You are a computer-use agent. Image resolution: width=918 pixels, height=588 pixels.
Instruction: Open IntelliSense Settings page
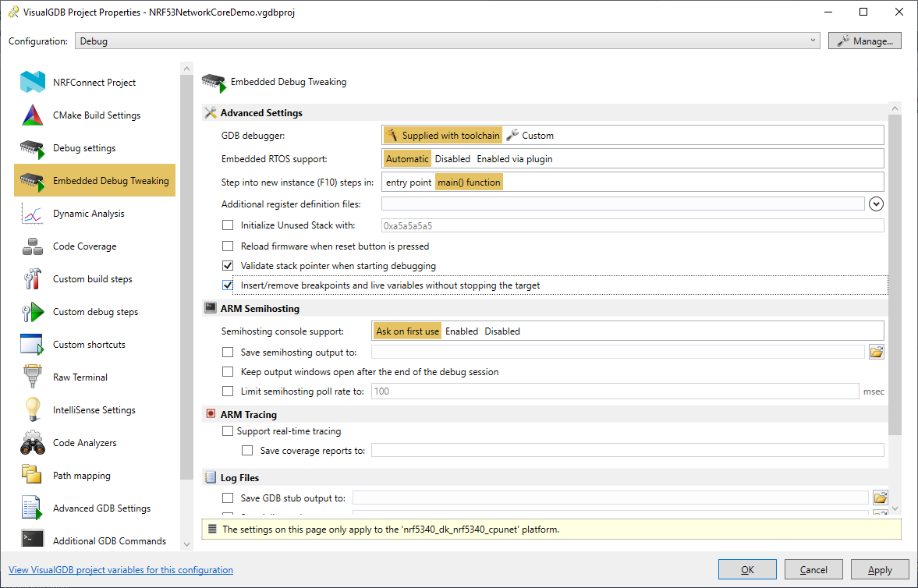[95, 410]
